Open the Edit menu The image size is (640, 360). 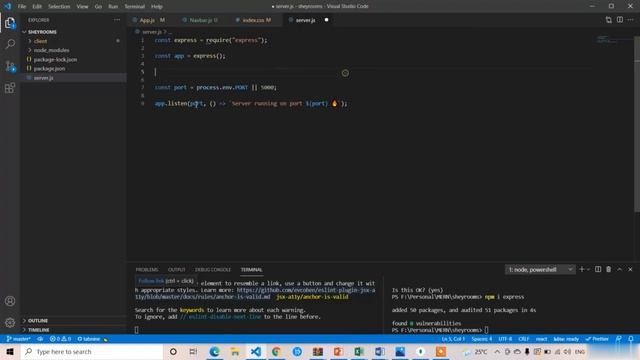(x=37, y=7)
